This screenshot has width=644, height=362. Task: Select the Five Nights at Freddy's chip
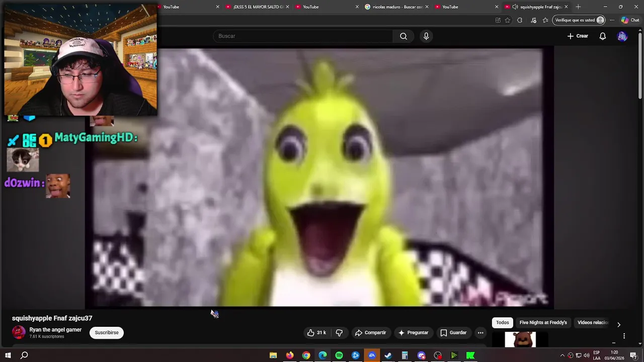[x=543, y=322]
